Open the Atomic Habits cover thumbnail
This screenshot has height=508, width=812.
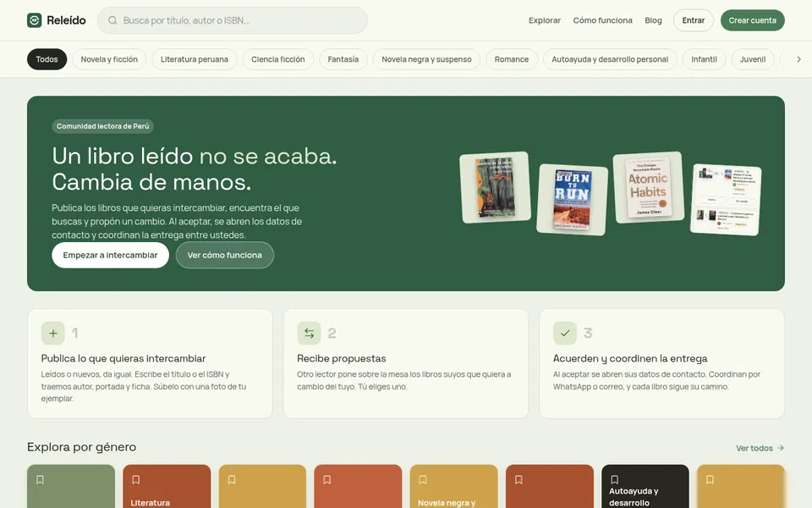pyautogui.click(x=649, y=187)
